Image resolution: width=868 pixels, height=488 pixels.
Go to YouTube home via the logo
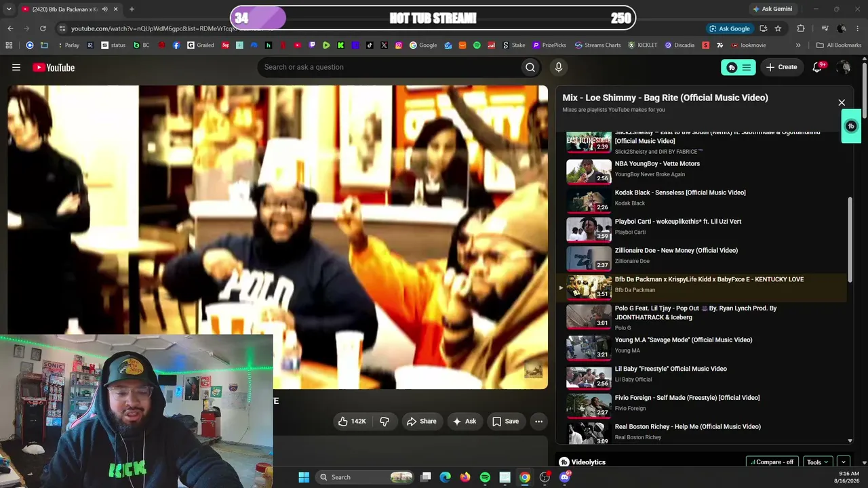click(x=54, y=67)
